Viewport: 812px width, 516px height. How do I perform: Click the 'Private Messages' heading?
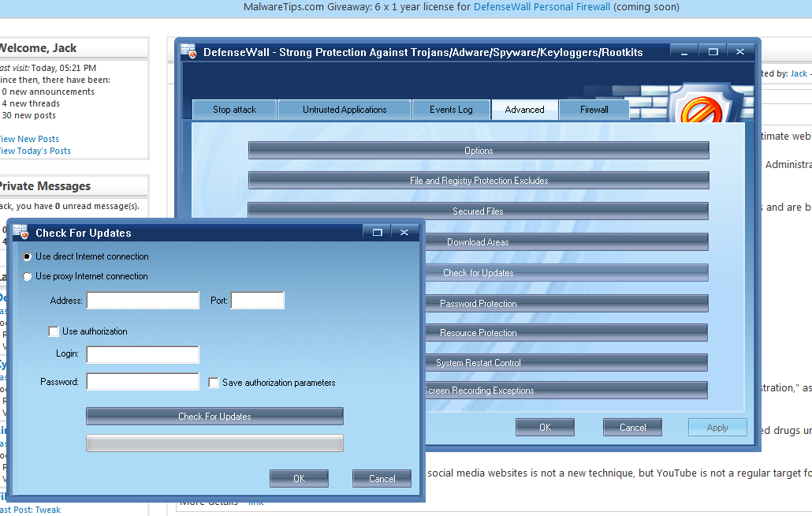45,186
